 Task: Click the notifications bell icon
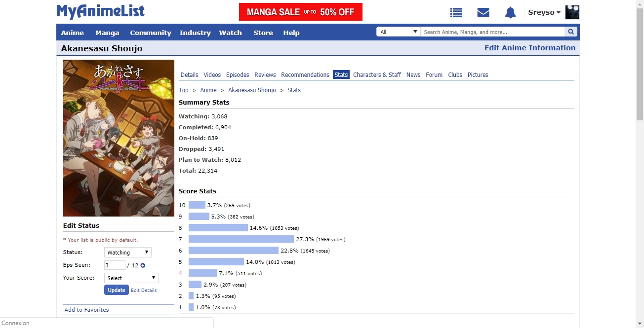pos(510,13)
